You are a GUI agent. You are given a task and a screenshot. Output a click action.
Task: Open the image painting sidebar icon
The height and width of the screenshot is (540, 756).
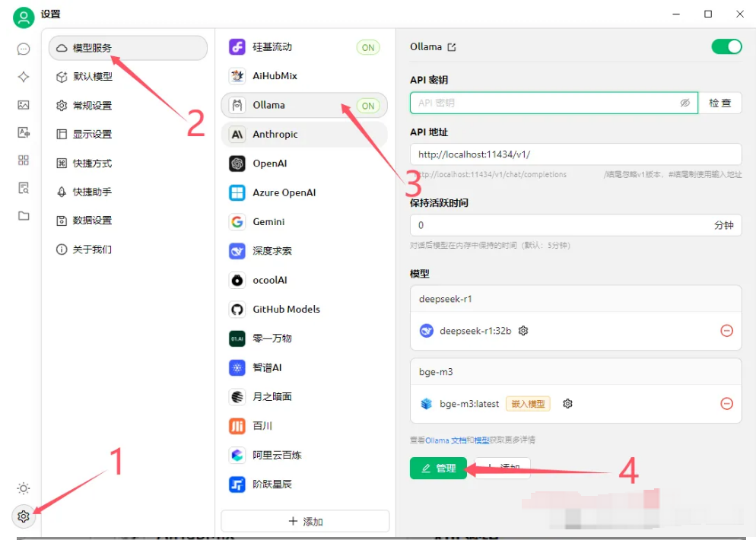24,105
